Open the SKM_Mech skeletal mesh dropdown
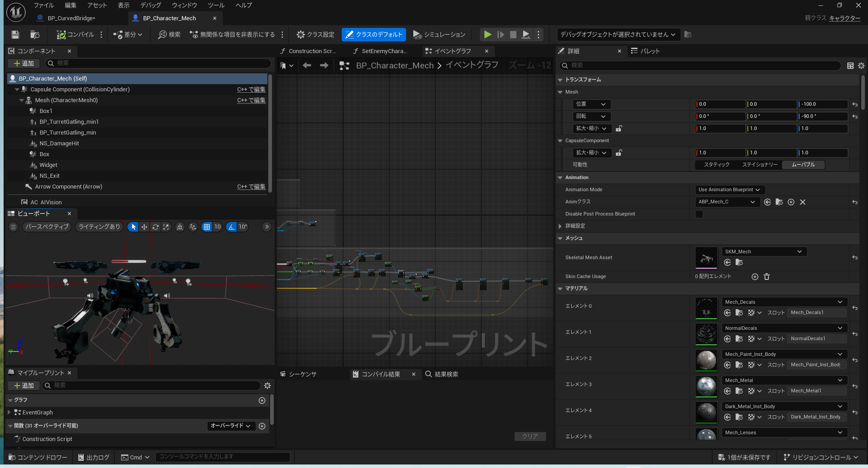Image resolution: width=868 pixels, height=468 pixels. click(x=764, y=252)
